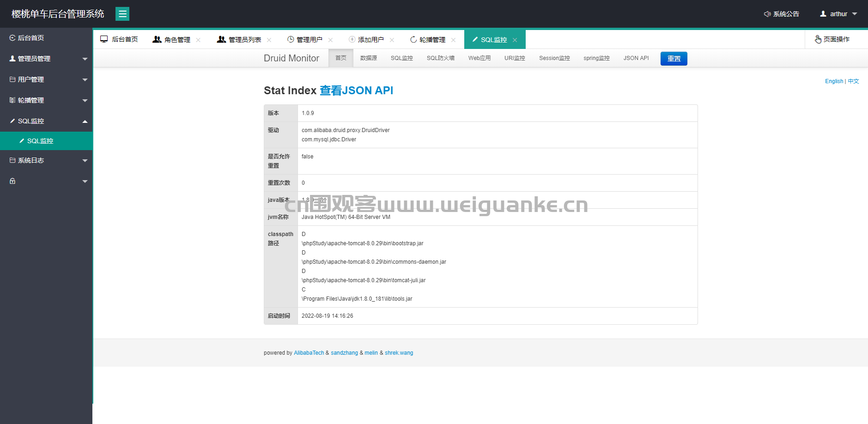Click the SQL监控 pencil icon in sidebar group
This screenshot has height=424, width=868.
[x=12, y=121]
